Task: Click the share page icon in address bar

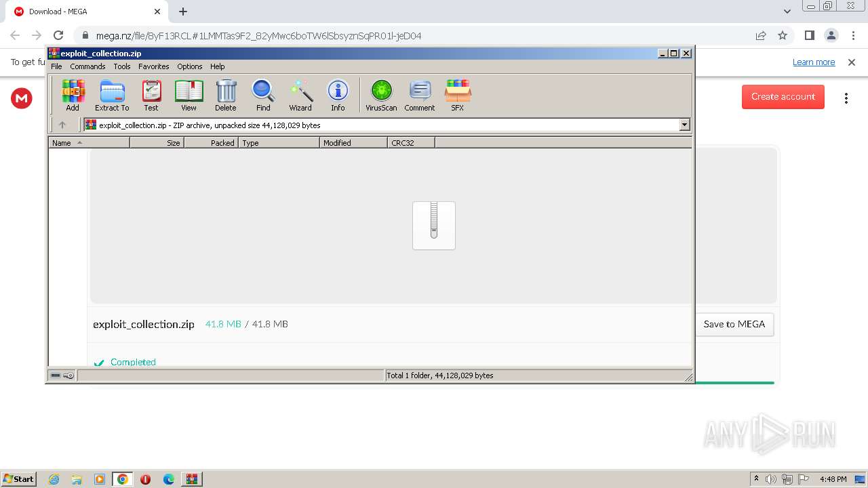Action: pos(761,35)
